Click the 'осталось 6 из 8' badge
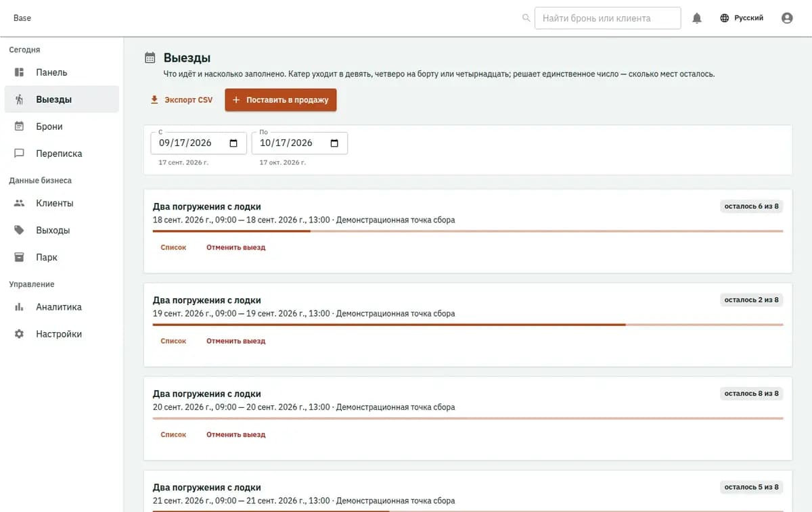Screen dimensions: 812x512 tap(752, 206)
